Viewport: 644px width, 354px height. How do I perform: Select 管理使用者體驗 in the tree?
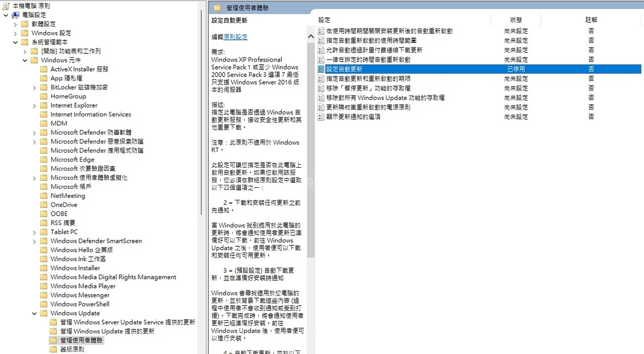point(82,340)
